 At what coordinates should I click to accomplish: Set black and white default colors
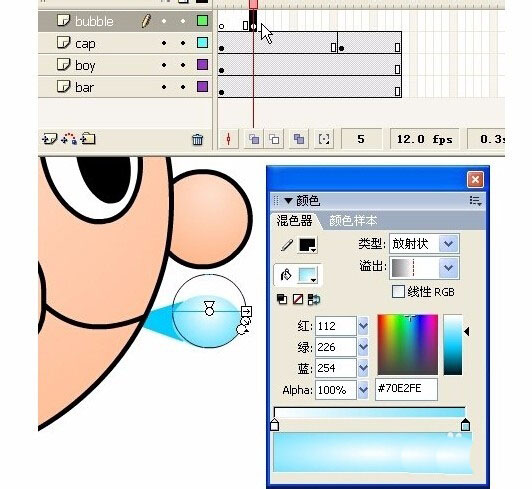pyautogui.click(x=282, y=299)
